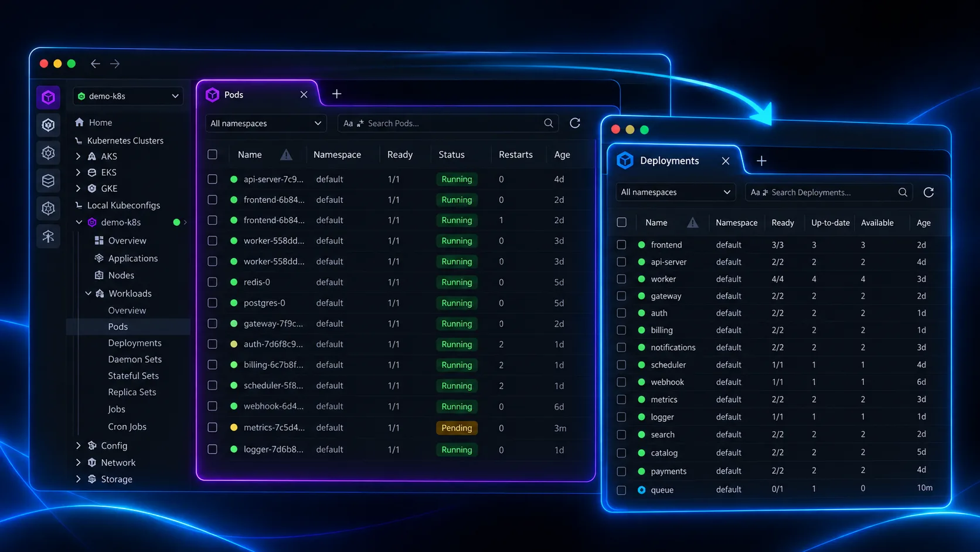Click the search magnifier in Deployments search
This screenshot has height=552, width=980.
[903, 192]
